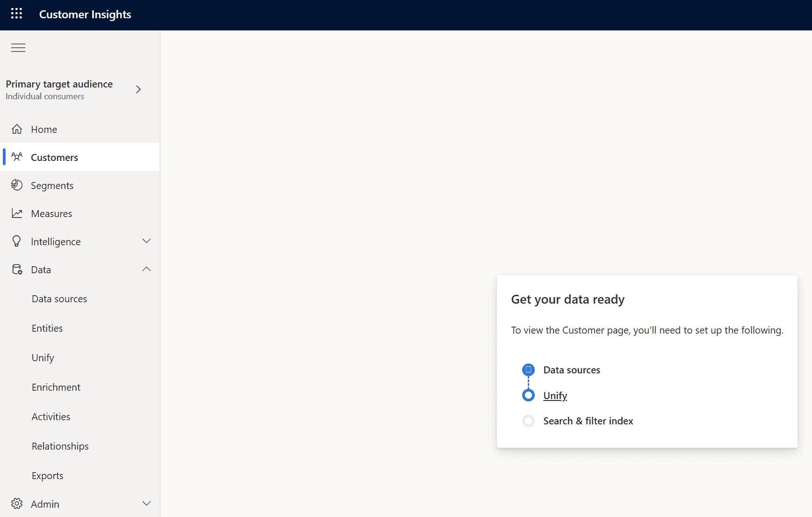
Task: Select Enrichment in the Data menu
Action: [56, 387]
